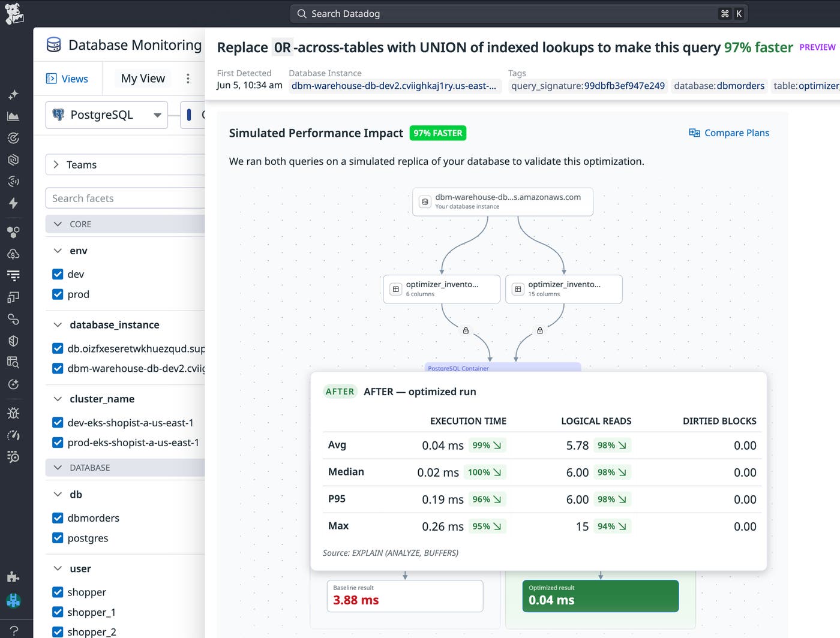Image resolution: width=840 pixels, height=638 pixels.
Task: Click the Max logical reads 94% badge
Action: [612, 526]
